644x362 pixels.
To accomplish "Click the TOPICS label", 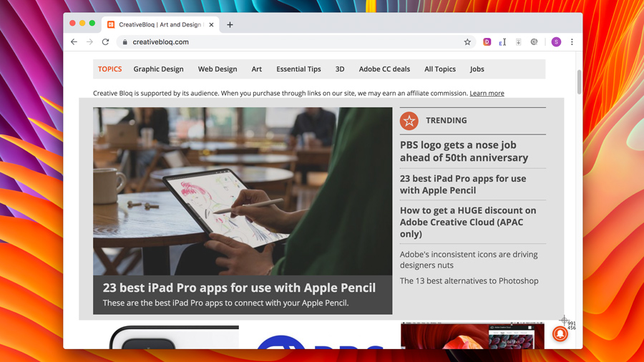I will click(109, 69).
